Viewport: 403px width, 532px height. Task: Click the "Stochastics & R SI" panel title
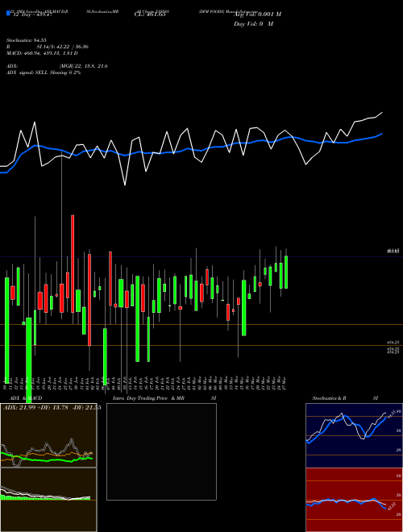(x=345, y=398)
